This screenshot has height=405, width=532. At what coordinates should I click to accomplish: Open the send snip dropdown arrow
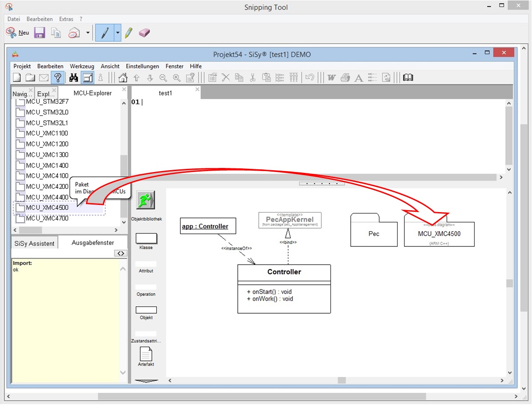click(88, 33)
